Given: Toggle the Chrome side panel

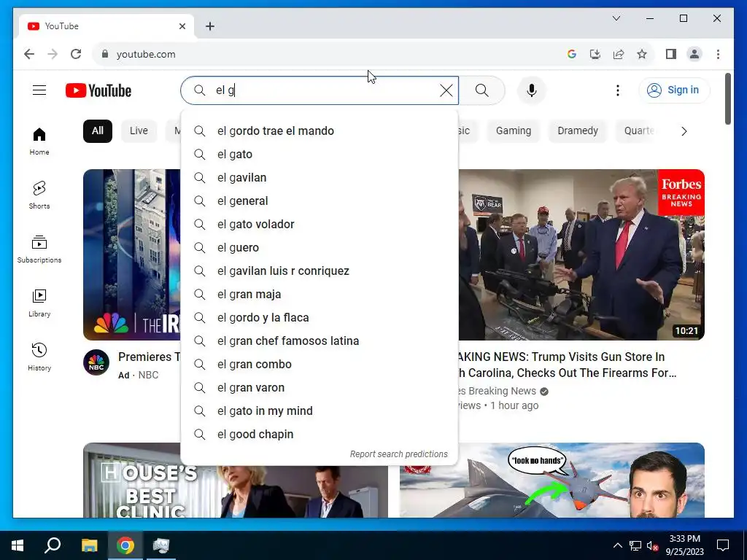Looking at the screenshot, I should pos(671,54).
